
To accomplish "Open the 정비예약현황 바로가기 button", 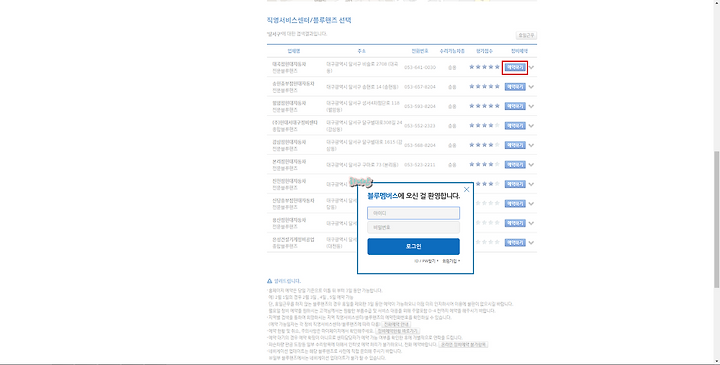I will (x=398, y=331).
